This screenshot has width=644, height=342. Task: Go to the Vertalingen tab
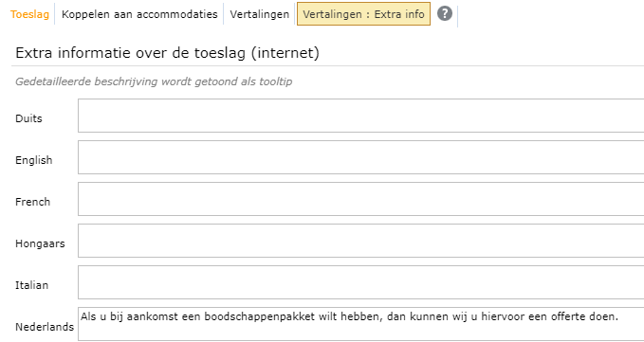coord(259,14)
